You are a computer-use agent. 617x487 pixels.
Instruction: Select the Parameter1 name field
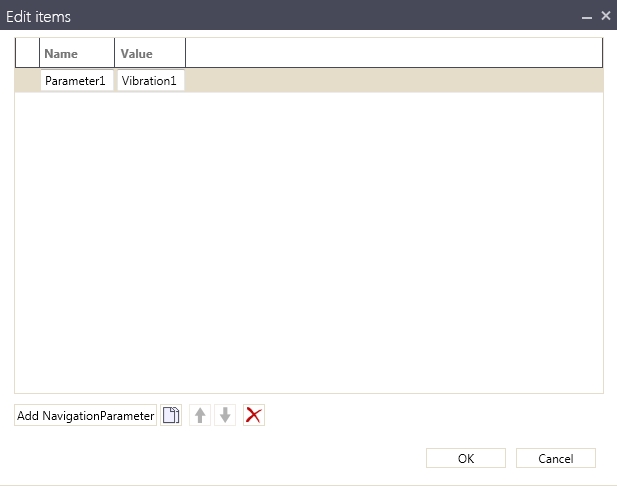coord(76,81)
